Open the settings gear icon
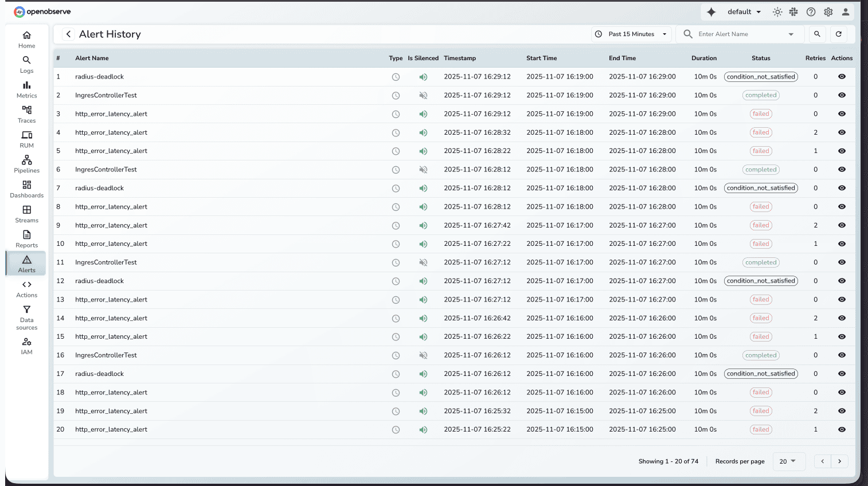The height and width of the screenshot is (486, 868). (828, 12)
